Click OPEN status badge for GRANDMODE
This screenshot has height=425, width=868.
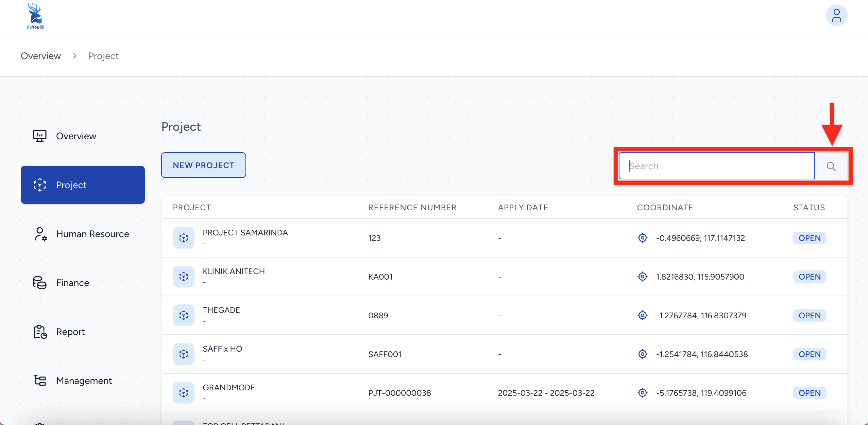(x=809, y=393)
